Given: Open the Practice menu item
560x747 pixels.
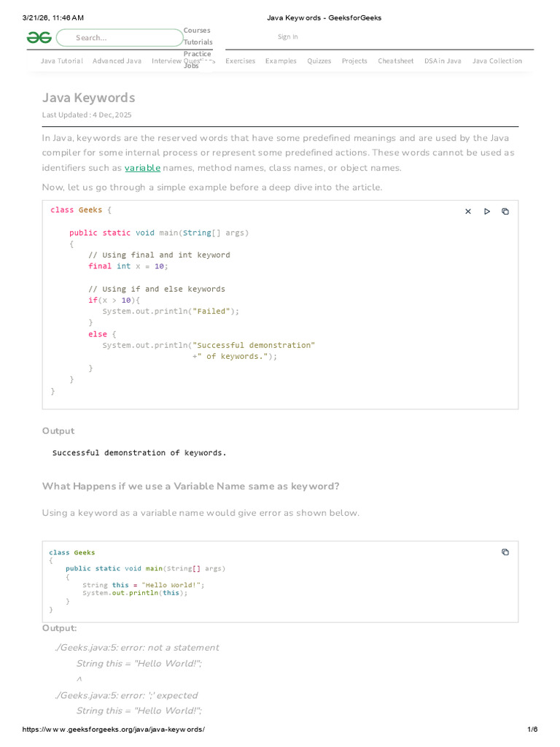Looking at the screenshot, I should 198,54.
